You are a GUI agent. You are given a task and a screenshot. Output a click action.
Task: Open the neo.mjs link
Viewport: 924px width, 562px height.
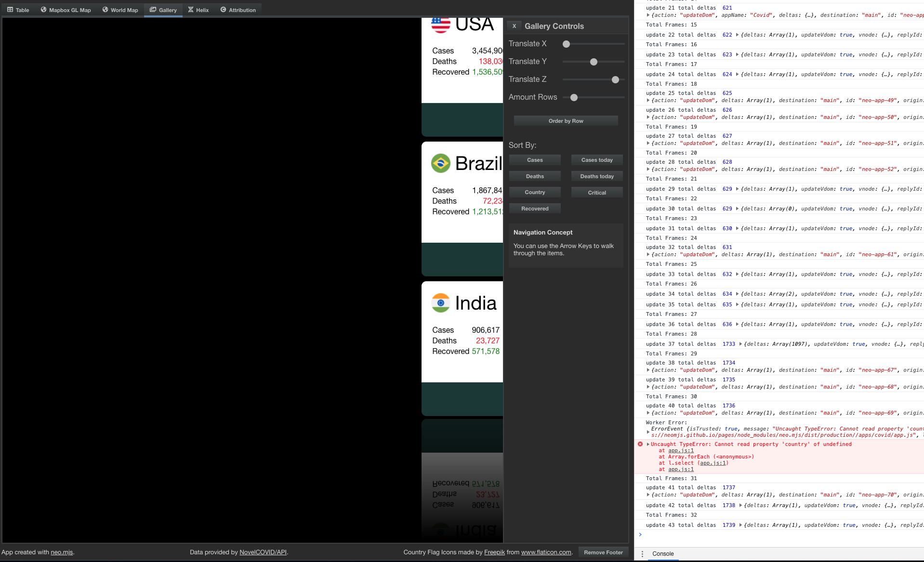tap(62, 552)
